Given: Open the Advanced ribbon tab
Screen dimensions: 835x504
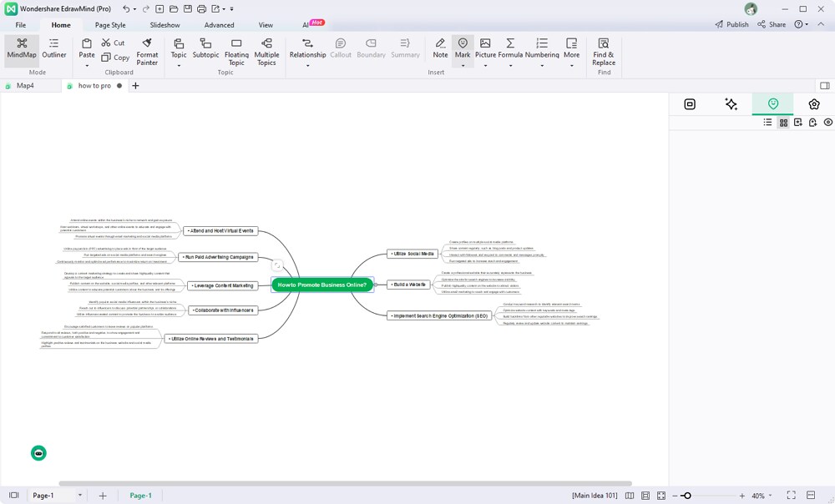Looking at the screenshot, I should pyautogui.click(x=219, y=25).
